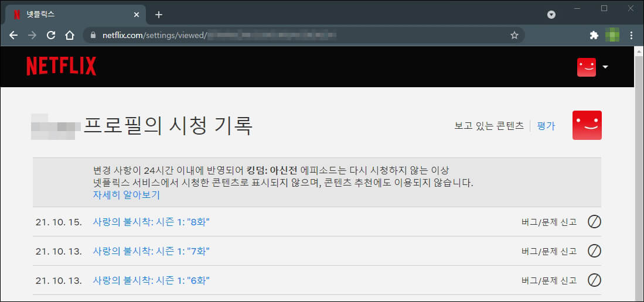This screenshot has height=302, width=644.
Task: Click the browser forward arrow
Action: point(32,35)
